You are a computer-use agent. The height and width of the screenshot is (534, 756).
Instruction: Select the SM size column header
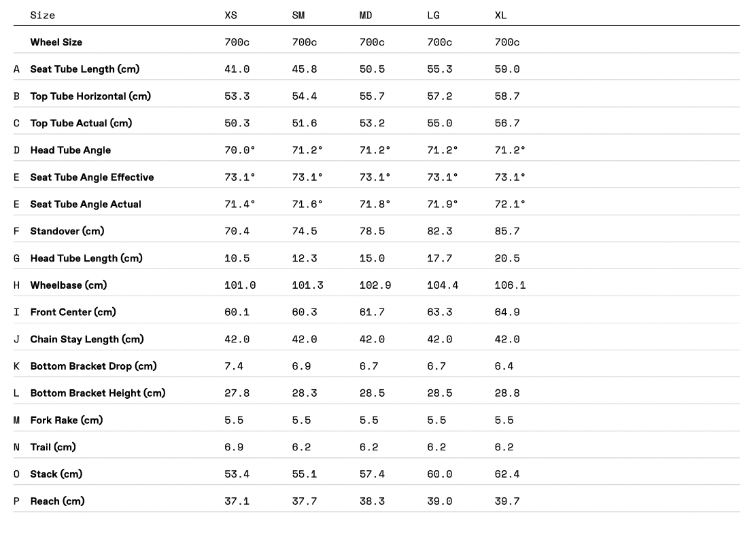coord(298,16)
